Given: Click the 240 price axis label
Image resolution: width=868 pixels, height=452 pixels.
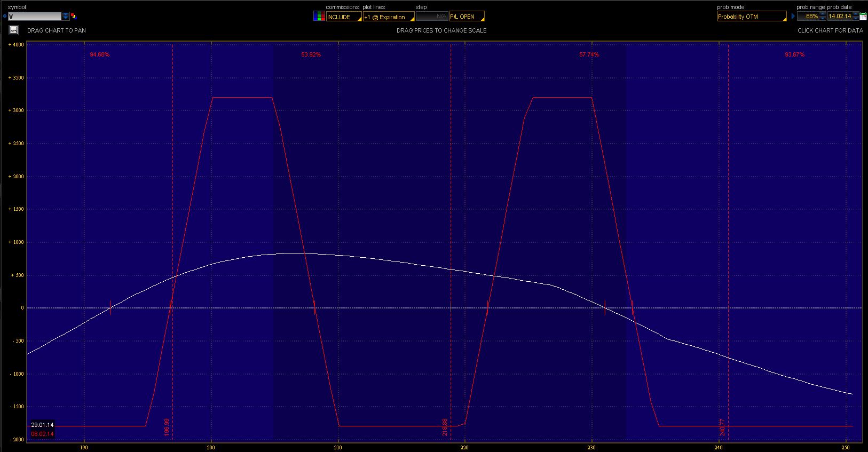Looking at the screenshot, I should pos(719,447).
